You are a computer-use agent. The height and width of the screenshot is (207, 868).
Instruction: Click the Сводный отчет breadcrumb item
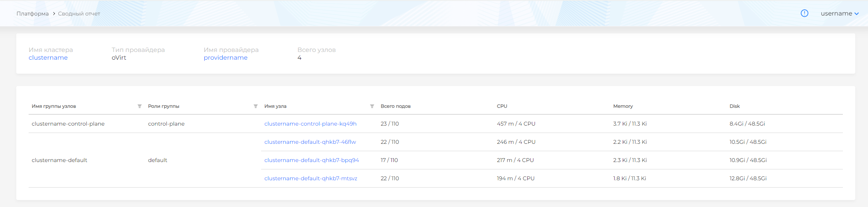[79, 14]
